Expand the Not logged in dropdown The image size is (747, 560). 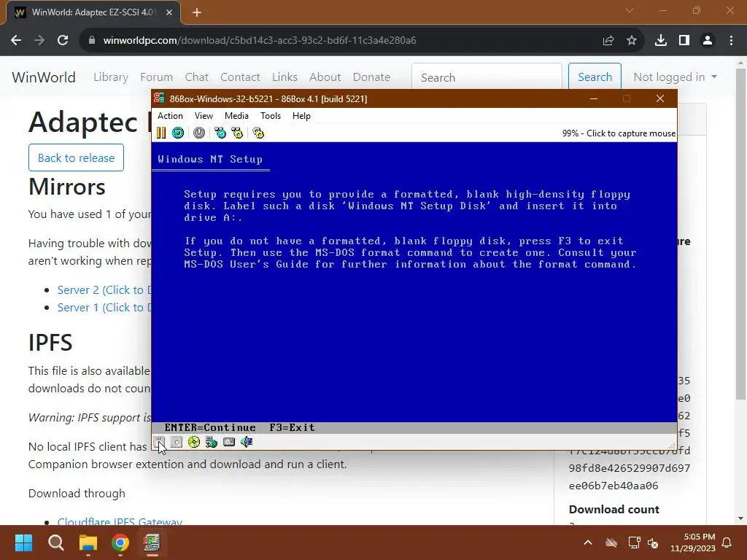pyautogui.click(x=675, y=77)
